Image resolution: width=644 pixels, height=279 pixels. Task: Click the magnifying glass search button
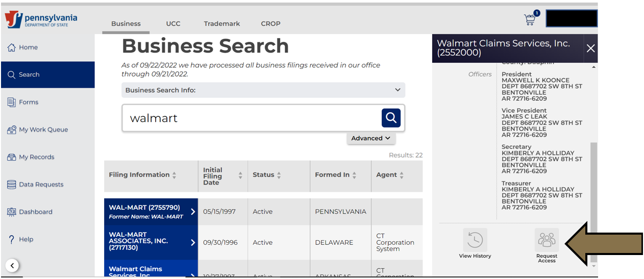pos(391,118)
